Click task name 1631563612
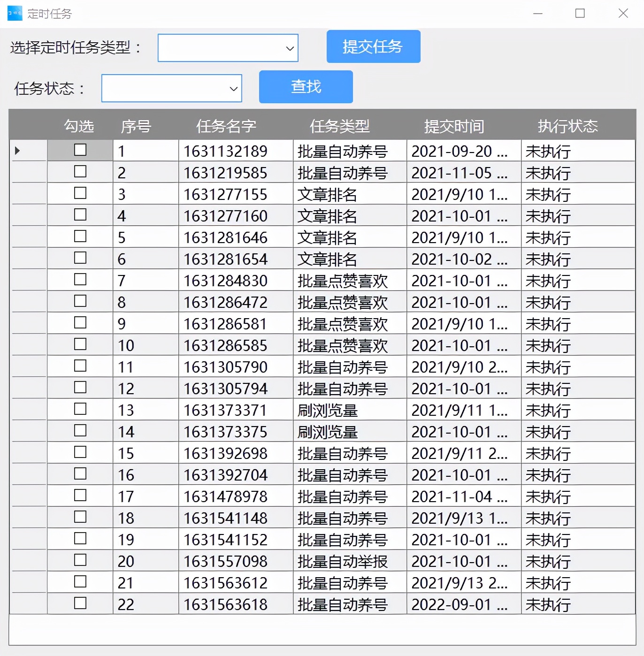Image resolution: width=644 pixels, height=656 pixels. pos(236,583)
